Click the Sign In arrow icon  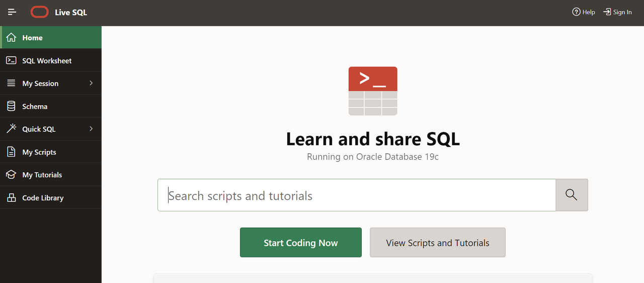point(607,12)
